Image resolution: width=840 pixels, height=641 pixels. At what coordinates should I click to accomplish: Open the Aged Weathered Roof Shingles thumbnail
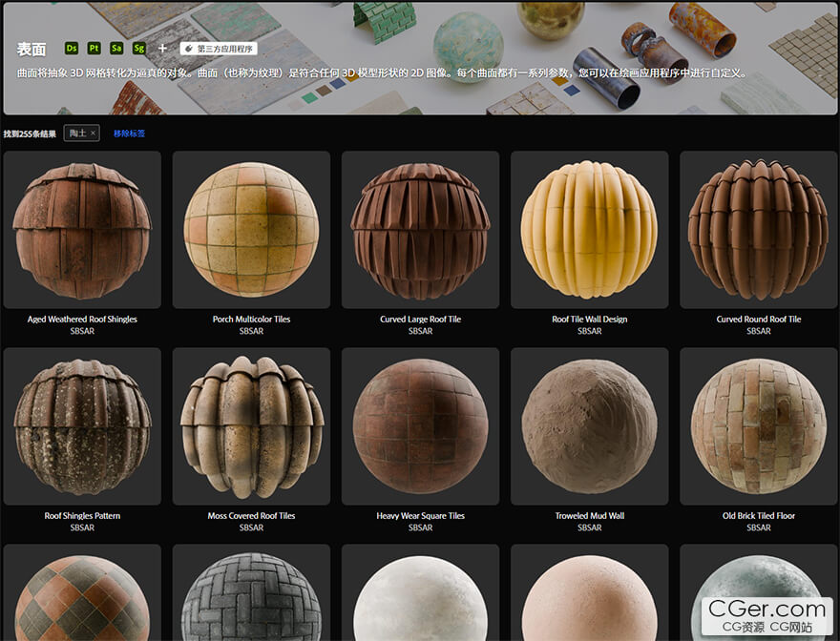point(82,230)
